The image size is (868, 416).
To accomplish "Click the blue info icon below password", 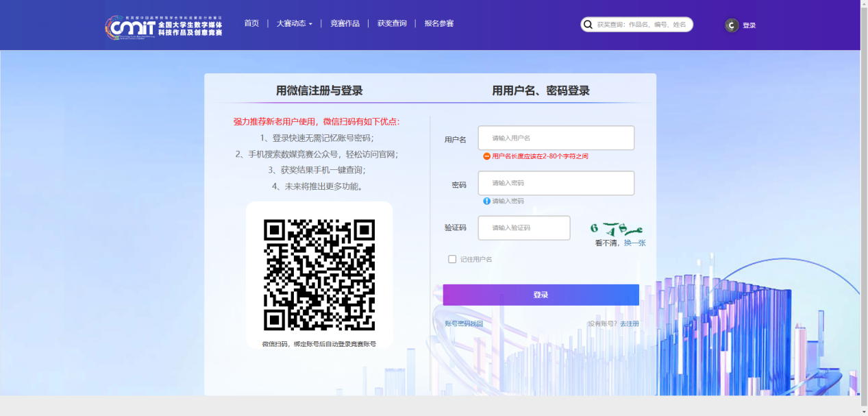I will (x=486, y=201).
